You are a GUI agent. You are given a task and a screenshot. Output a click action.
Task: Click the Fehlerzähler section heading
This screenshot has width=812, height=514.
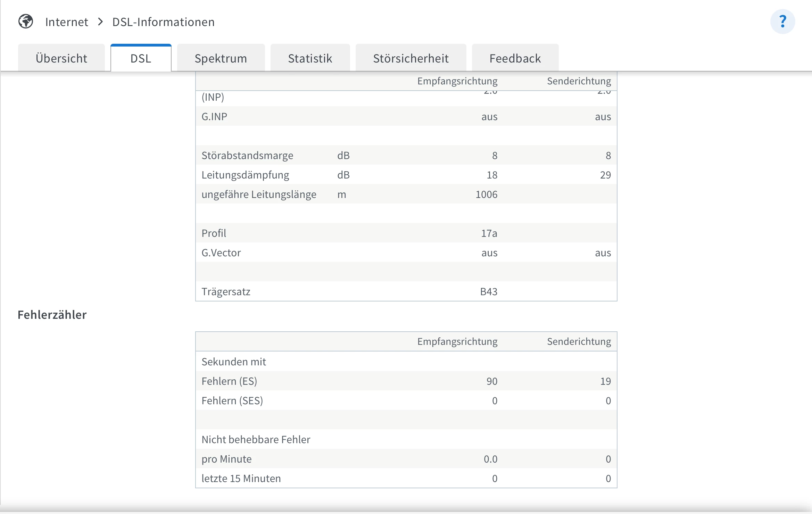coord(52,315)
